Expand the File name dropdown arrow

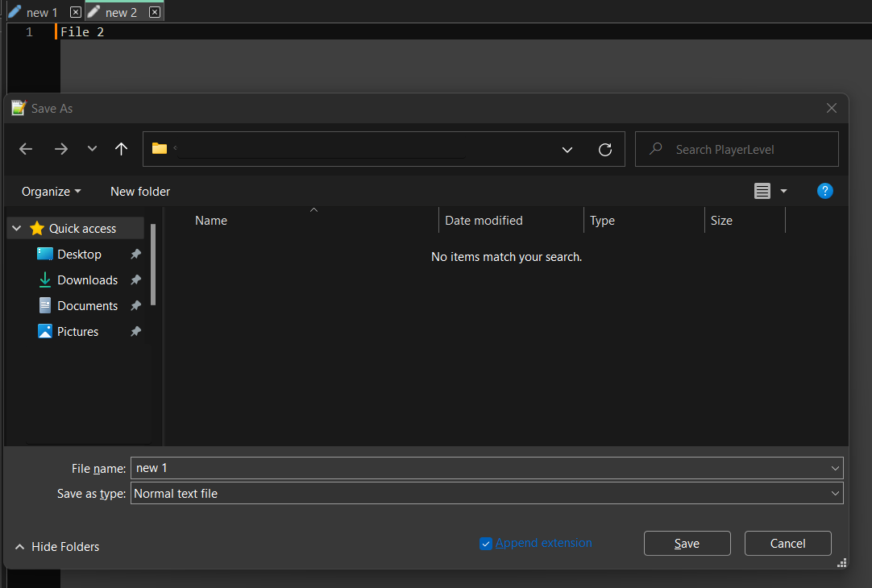coord(835,468)
